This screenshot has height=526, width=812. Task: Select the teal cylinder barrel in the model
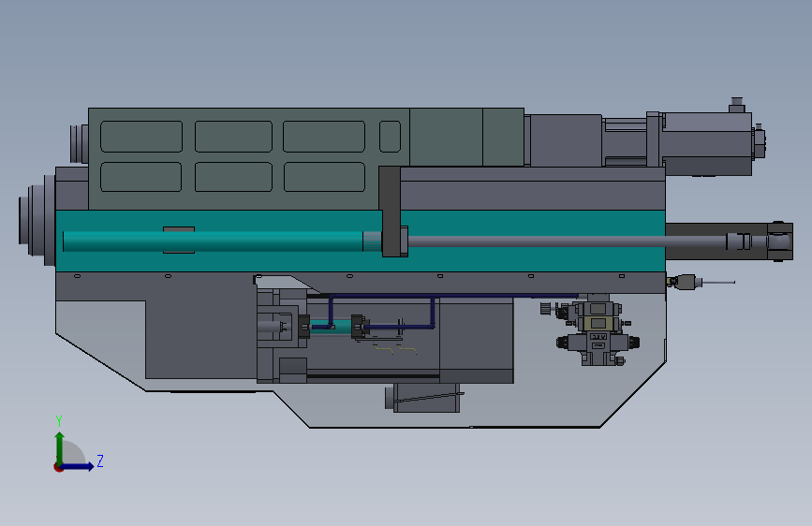click(213, 241)
